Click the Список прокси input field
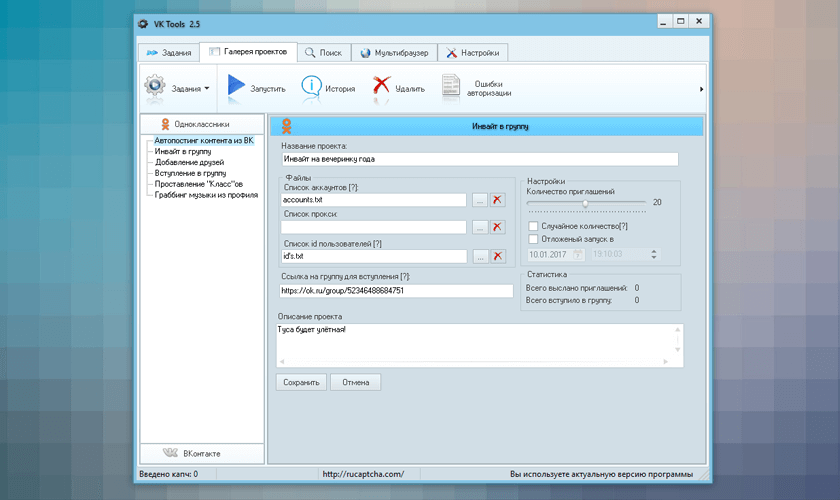The image size is (840, 500). click(374, 227)
